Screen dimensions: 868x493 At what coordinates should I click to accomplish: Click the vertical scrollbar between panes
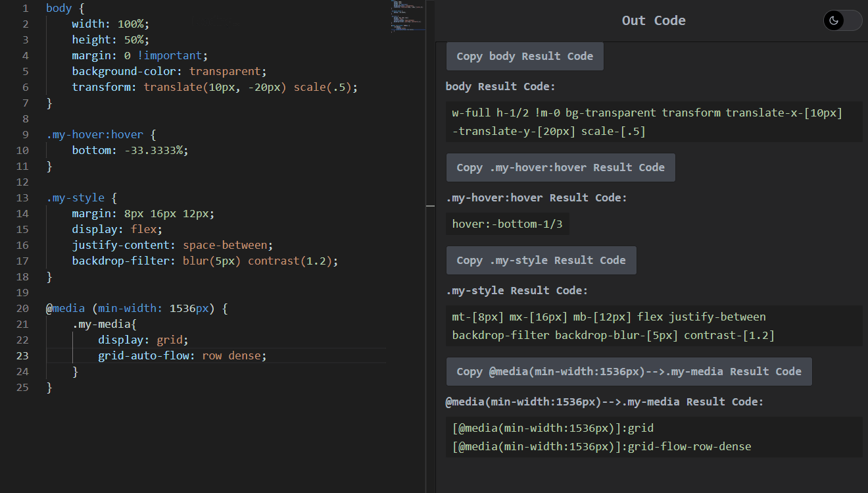point(431,206)
